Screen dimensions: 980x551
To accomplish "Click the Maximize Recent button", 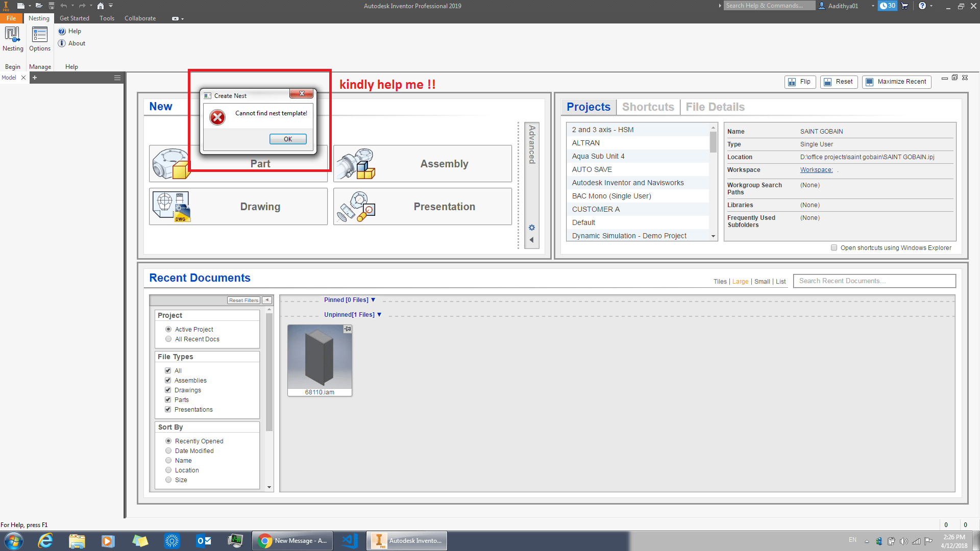I will (897, 82).
